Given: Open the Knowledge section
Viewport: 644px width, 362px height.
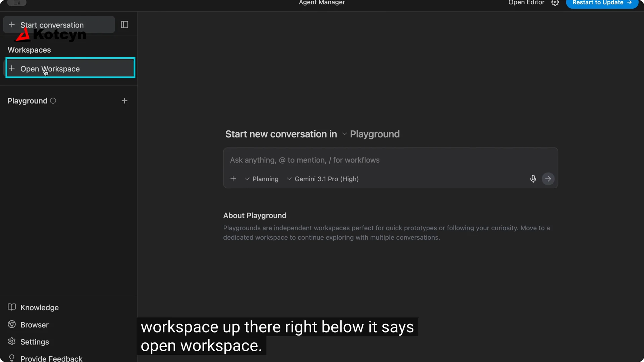Looking at the screenshot, I should pos(33,307).
